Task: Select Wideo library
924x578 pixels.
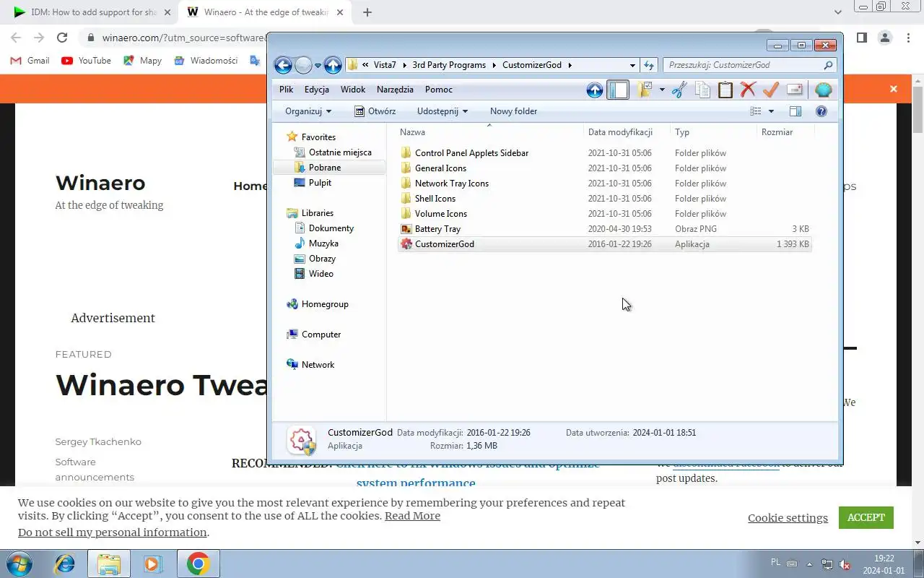Action: [321, 274]
